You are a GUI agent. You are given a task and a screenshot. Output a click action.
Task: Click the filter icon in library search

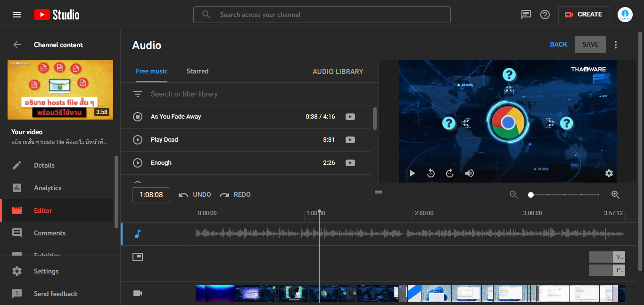point(138,94)
